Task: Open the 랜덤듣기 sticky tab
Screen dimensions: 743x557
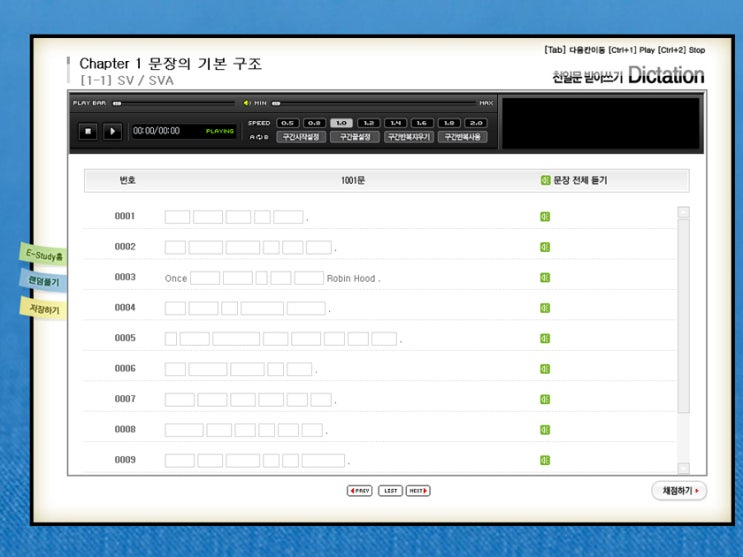Action: point(43,281)
